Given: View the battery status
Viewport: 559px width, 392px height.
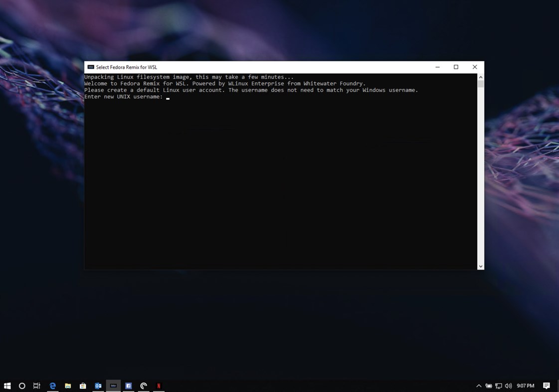Looking at the screenshot, I should pyautogui.click(x=489, y=386).
